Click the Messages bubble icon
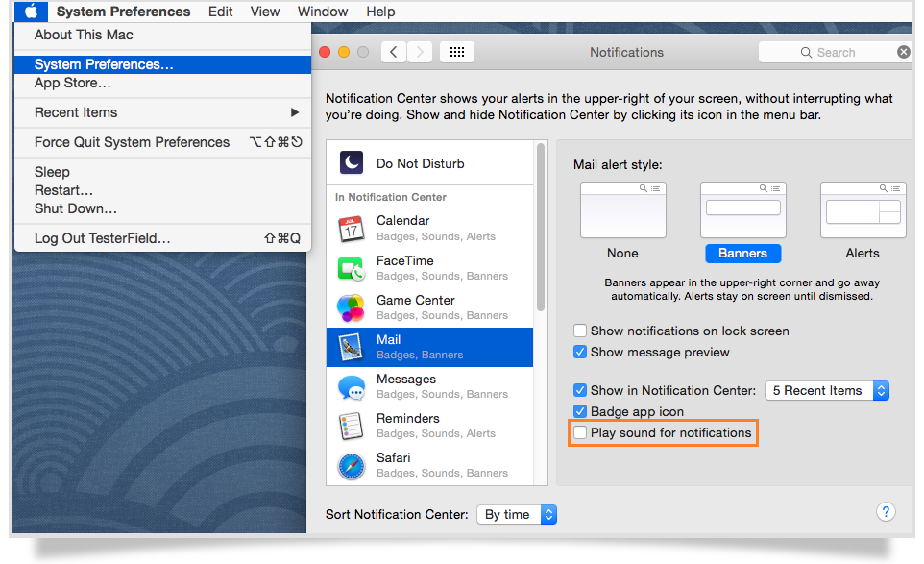The height and width of the screenshot is (564, 924). click(x=352, y=387)
